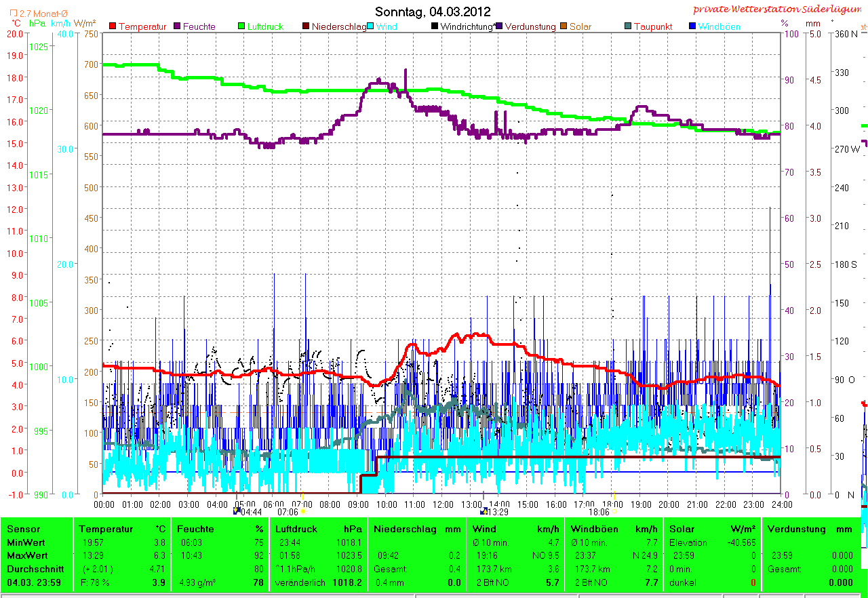The image size is (868, 598).
Task: Click the dark red Niederschlag legend square
Action: 306,26
